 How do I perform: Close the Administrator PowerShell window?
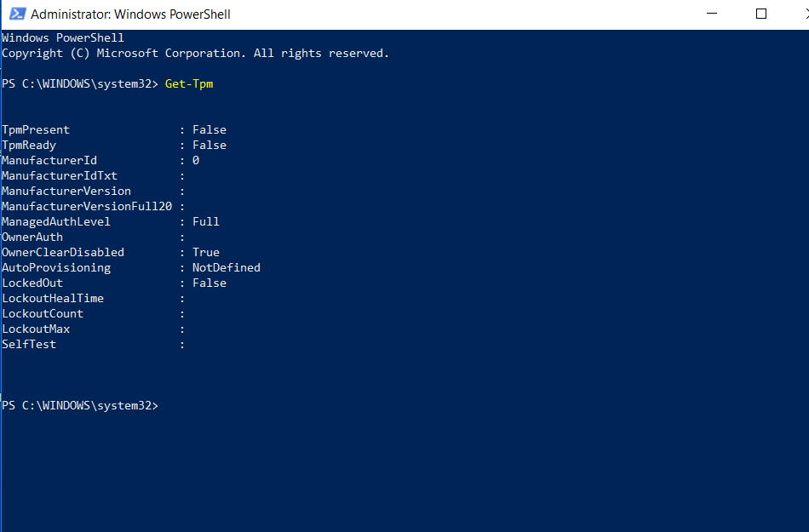(805, 14)
